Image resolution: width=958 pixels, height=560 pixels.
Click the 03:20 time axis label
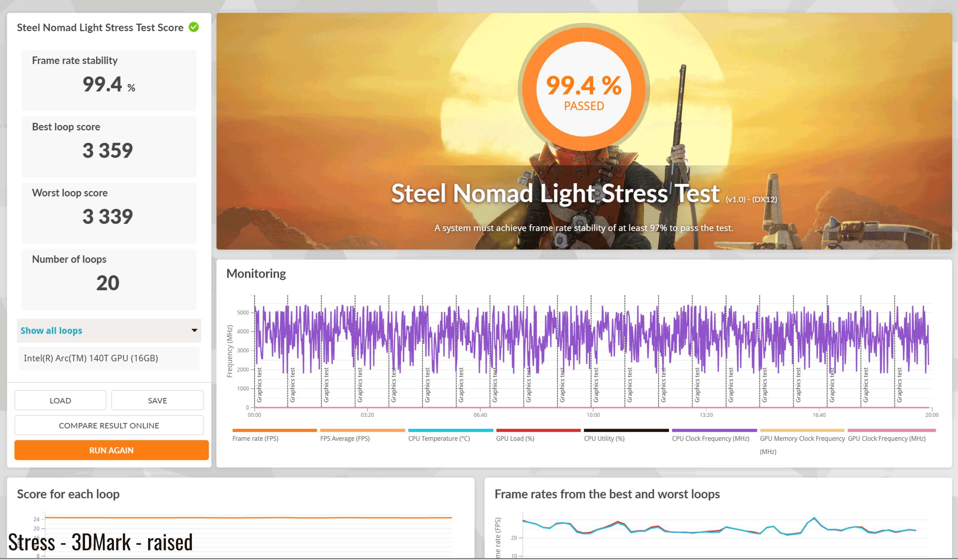367,415
